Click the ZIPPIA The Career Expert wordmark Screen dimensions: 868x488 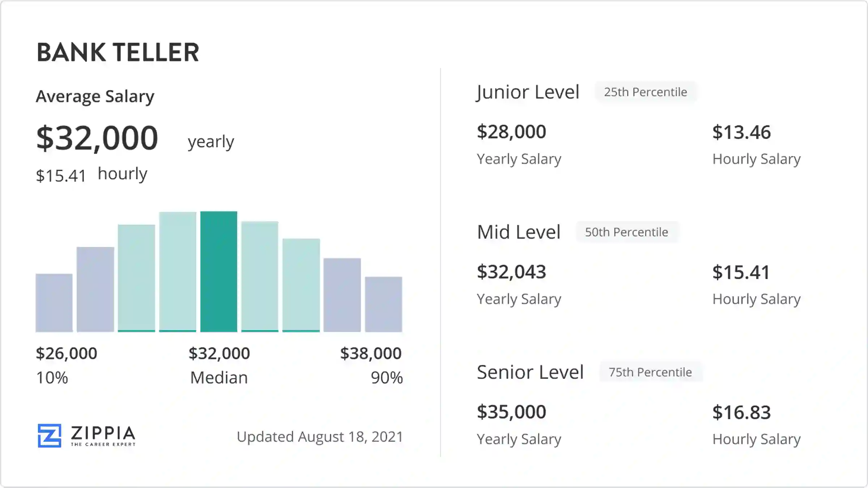[x=103, y=436]
